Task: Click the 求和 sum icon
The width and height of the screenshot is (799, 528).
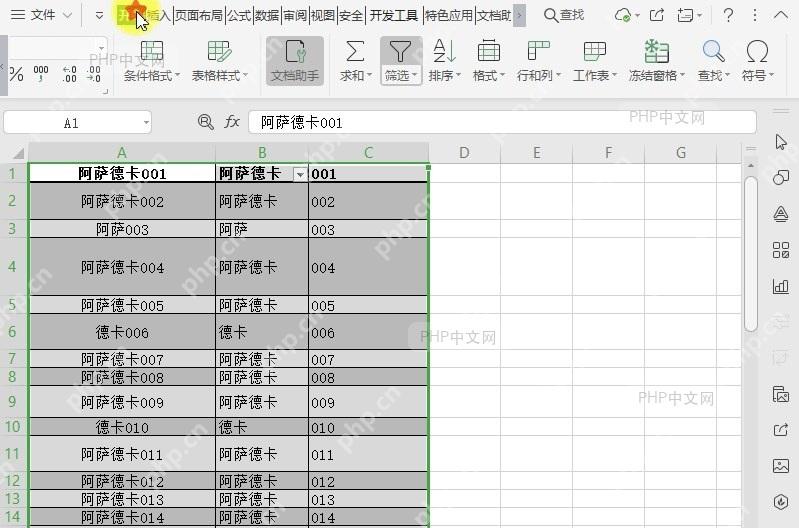Action: (x=355, y=52)
